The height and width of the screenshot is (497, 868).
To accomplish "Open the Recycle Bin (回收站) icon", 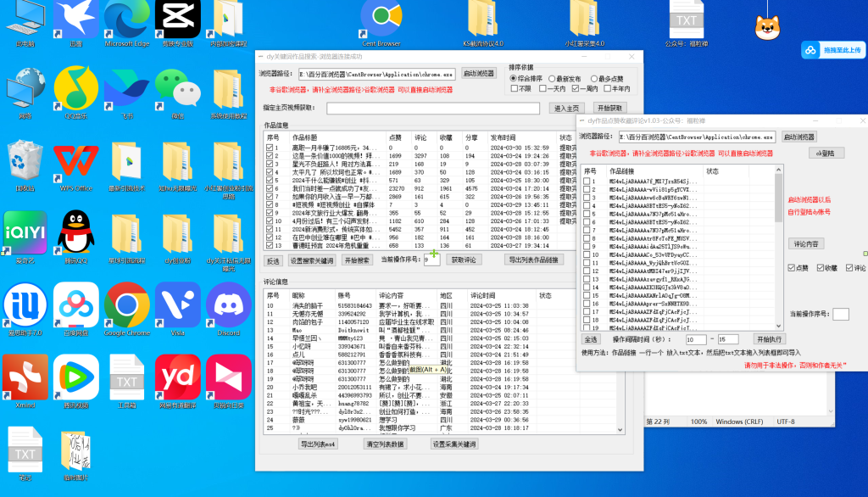I will click(25, 161).
